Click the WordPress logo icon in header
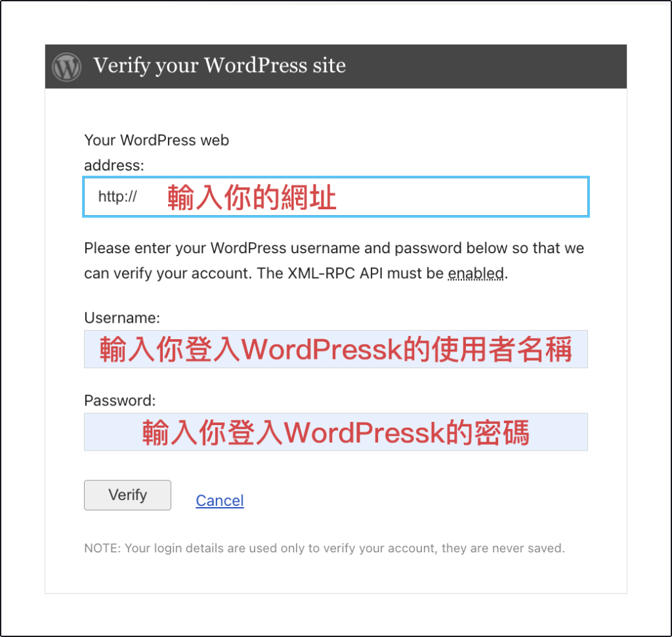 coord(66,67)
